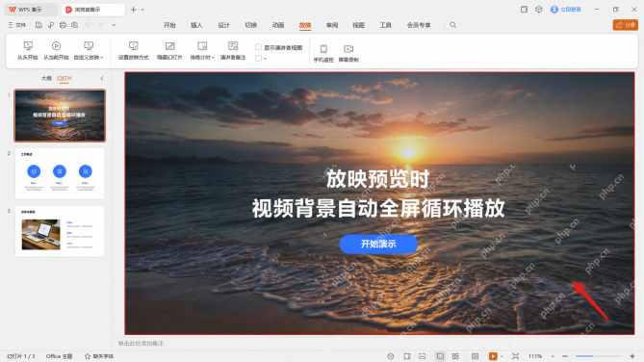This screenshot has width=644, height=362.
Task: Click the zoom slider handle
Action: point(595,356)
